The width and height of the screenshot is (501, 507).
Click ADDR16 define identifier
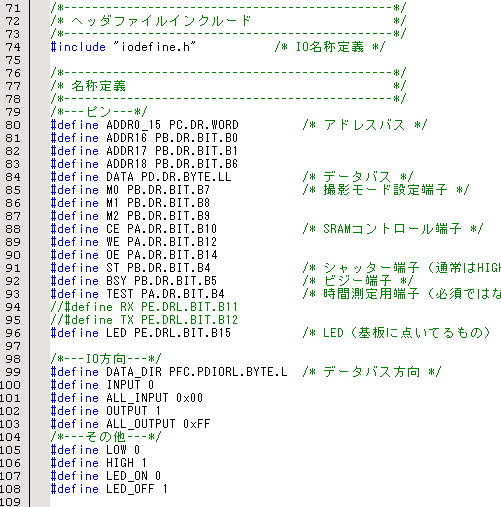(127, 138)
